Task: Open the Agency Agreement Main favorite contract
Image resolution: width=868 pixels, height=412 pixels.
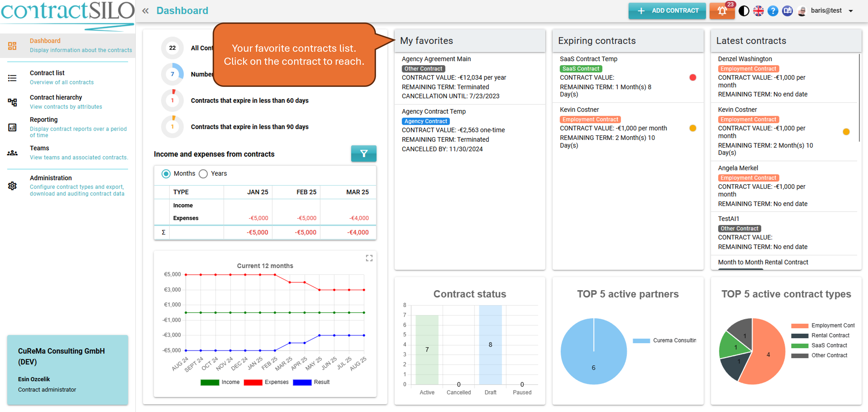Action: click(436, 59)
